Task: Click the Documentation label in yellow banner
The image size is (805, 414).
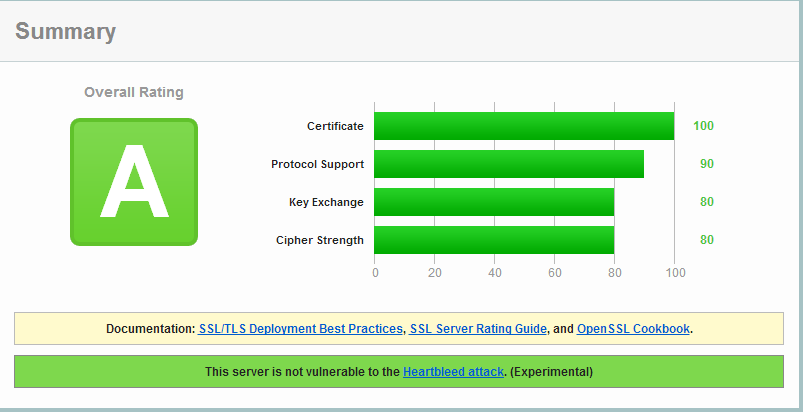Action: [x=150, y=329]
